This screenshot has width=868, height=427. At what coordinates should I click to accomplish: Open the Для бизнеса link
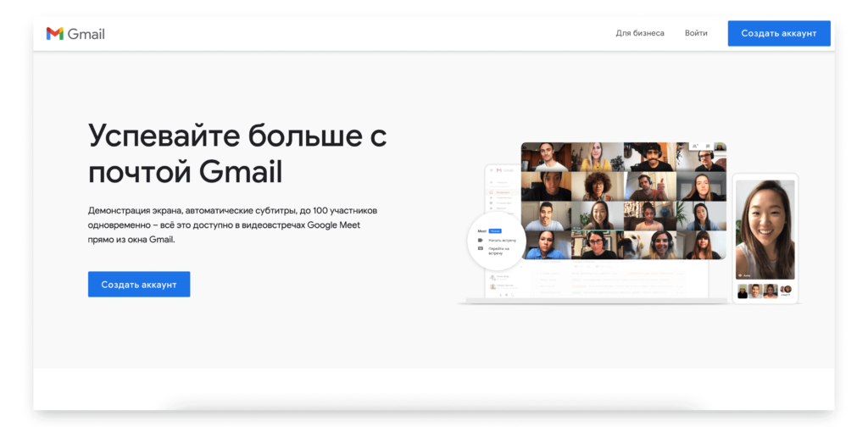tap(640, 33)
